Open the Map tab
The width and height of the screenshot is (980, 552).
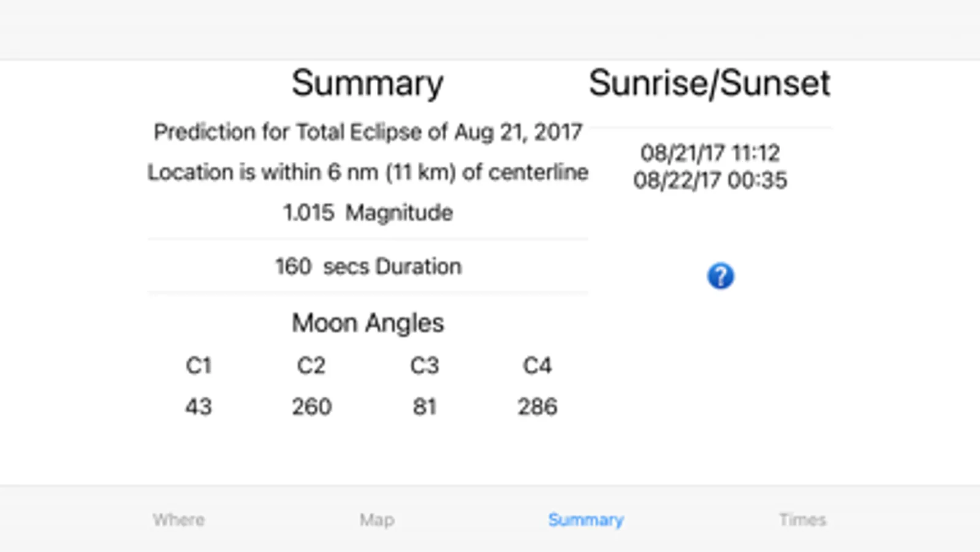tap(377, 520)
